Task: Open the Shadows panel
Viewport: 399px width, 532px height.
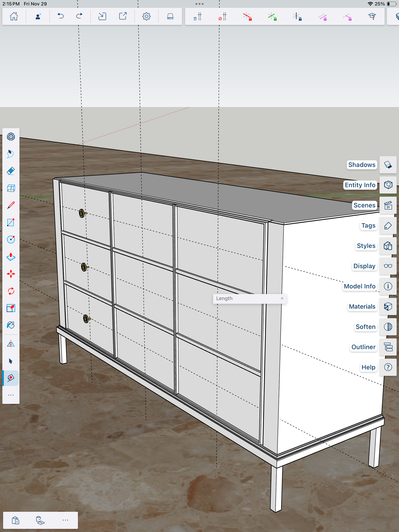Action: [361, 165]
